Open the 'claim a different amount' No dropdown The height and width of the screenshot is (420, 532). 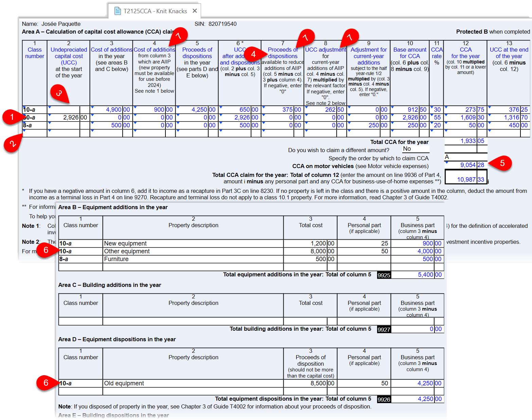click(415, 149)
